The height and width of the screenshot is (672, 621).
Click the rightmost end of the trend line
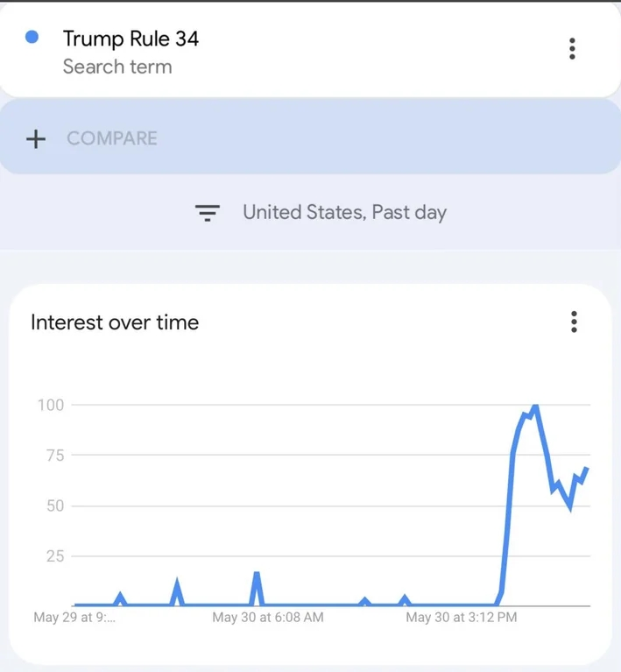coord(586,470)
